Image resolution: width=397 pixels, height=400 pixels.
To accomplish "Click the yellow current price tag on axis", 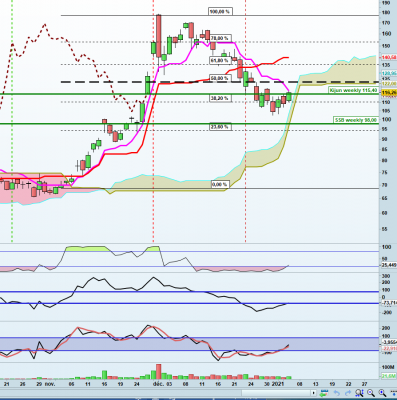I will tap(389, 92).
